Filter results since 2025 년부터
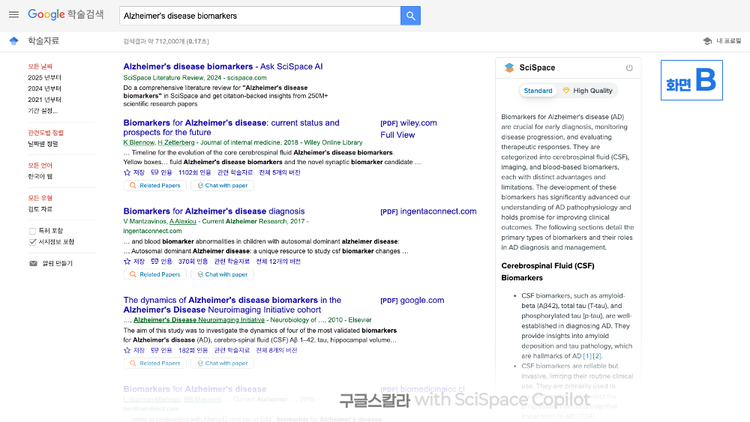The image size is (750, 422). tap(44, 78)
